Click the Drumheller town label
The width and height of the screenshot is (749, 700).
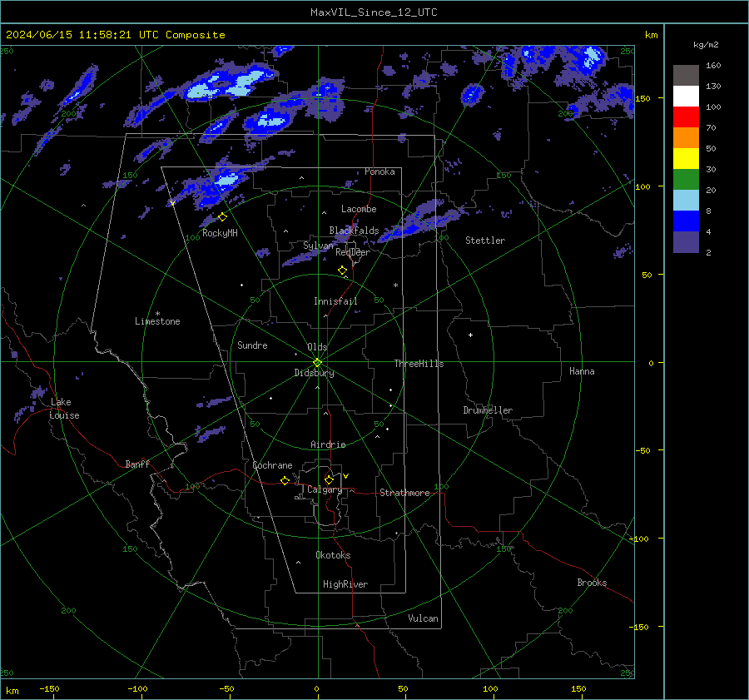point(488,410)
